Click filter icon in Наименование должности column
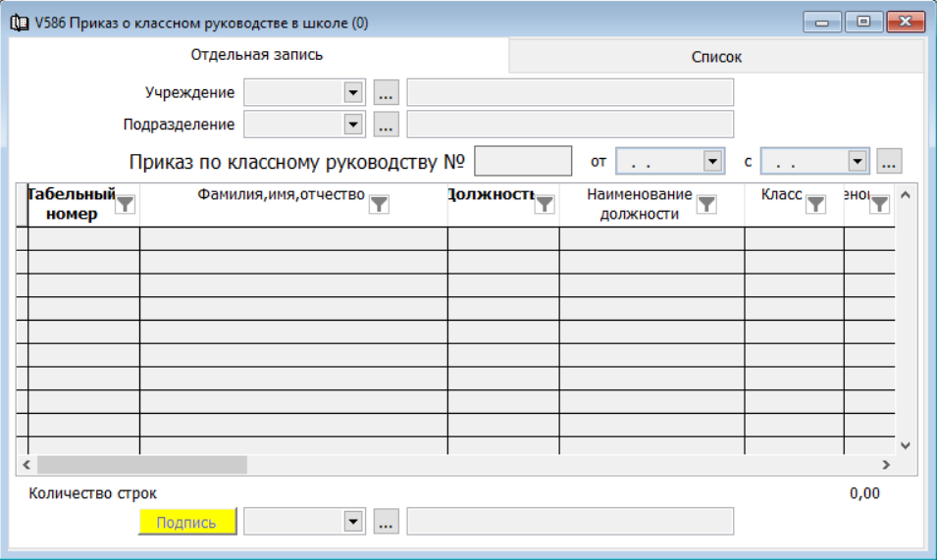Image resolution: width=937 pixels, height=560 pixels. pyautogui.click(x=705, y=204)
